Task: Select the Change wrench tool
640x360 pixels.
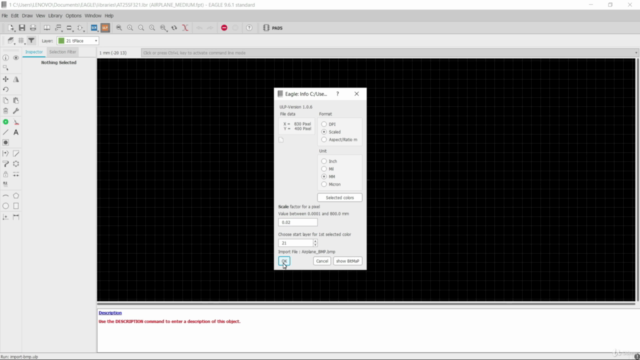Action: click(16, 111)
